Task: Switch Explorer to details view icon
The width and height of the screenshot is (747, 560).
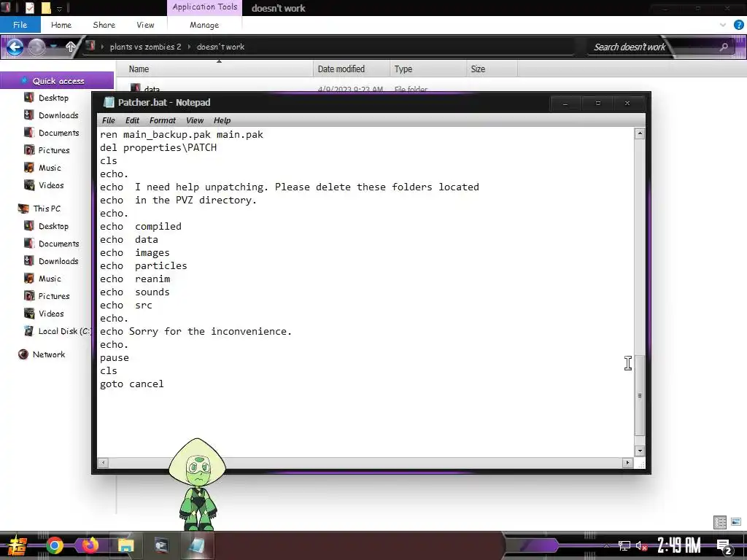Action: click(720, 522)
